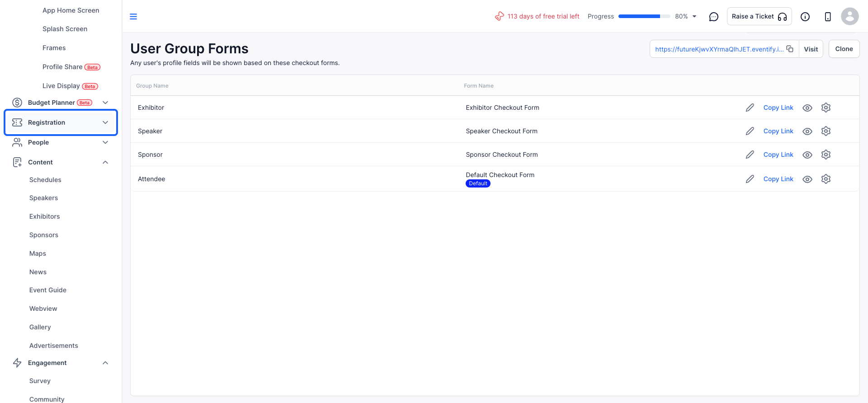868x403 pixels.
Task: Open settings gear for Sponsor row
Action: point(826,155)
